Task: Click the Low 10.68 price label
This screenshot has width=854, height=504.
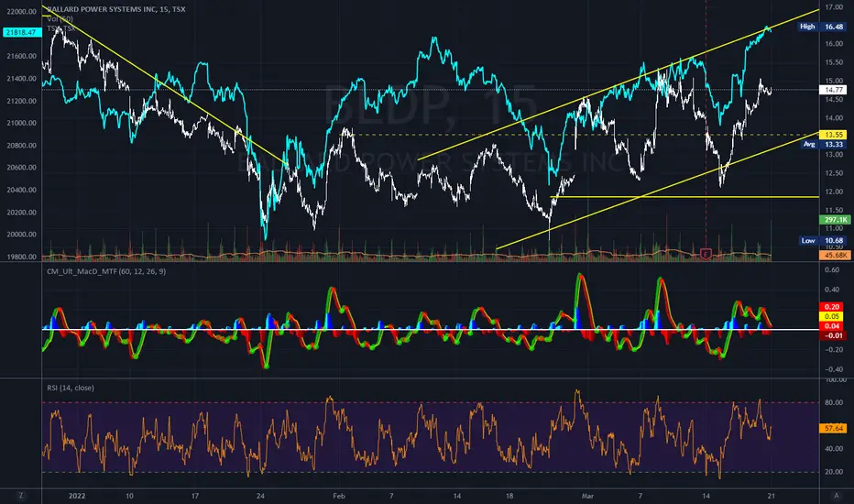Action: click(x=823, y=240)
